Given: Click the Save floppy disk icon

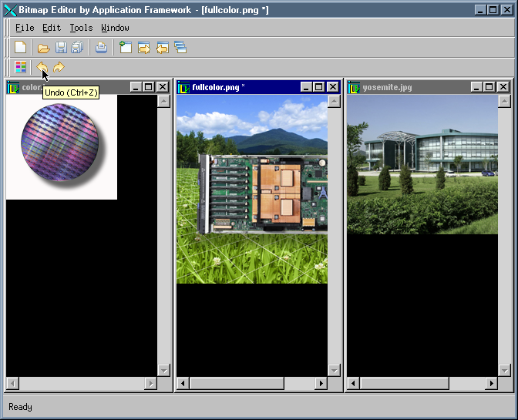Looking at the screenshot, I should point(60,48).
